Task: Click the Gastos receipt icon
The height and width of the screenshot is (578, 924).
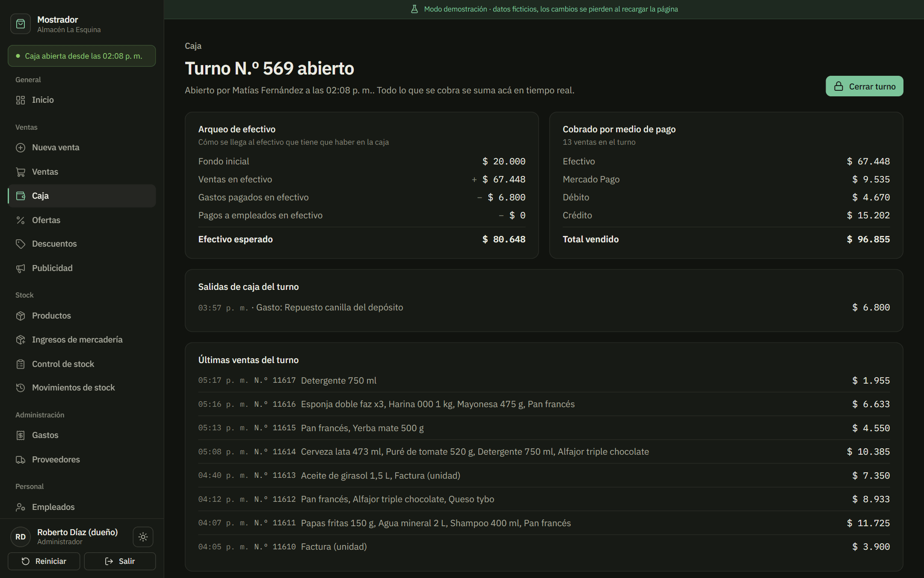Action: click(x=21, y=435)
